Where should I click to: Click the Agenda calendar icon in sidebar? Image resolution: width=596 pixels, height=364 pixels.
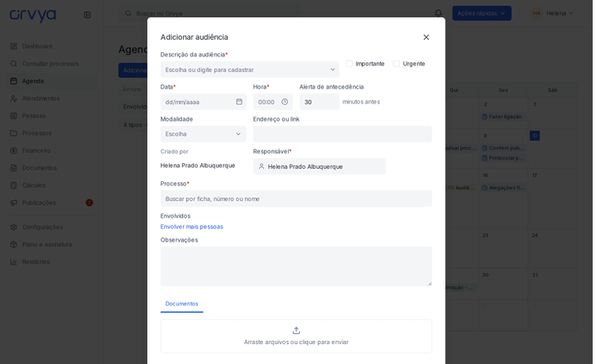(x=14, y=81)
